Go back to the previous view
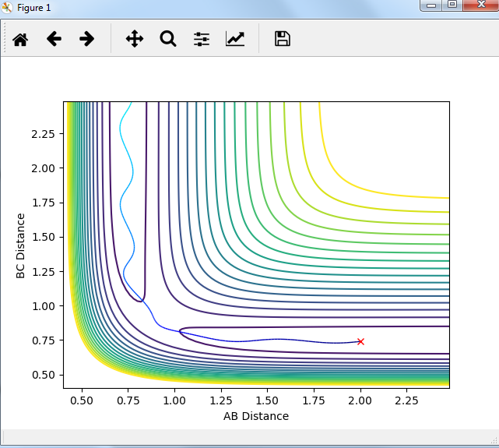499x448 pixels. pos(54,39)
